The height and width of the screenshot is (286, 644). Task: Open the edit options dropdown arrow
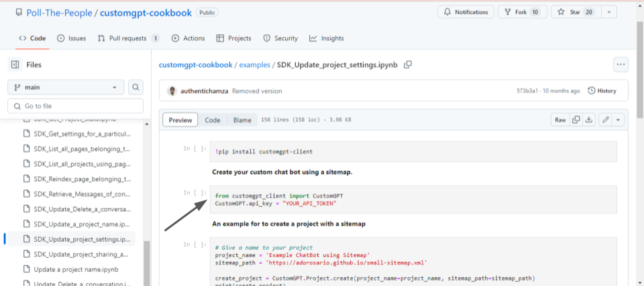[618, 120]
